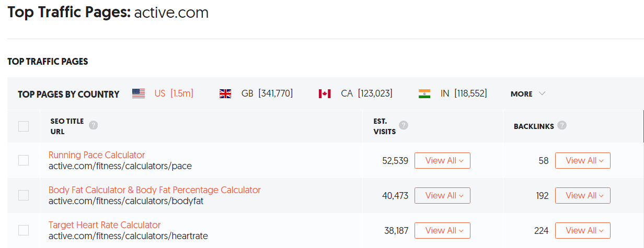Open help icon next to SEO Title URL
644x248 pixels.
(x=94, y=125)
